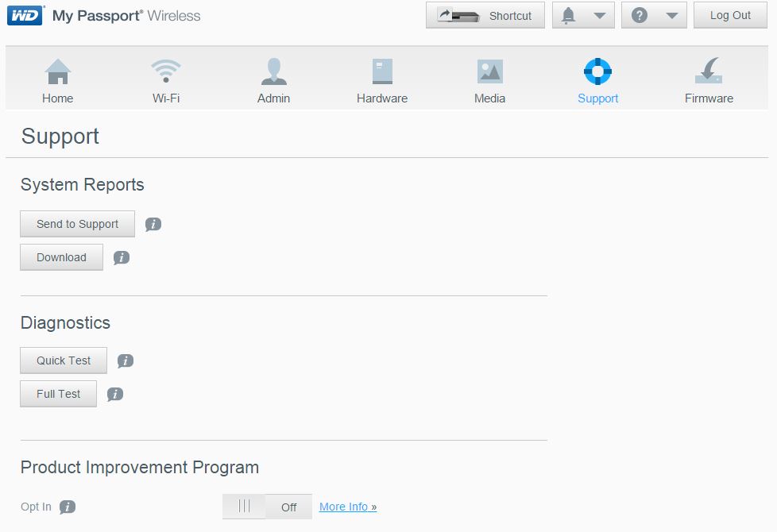The width and height of the screenshot is (777, 532).
Task: Click the Firmware update icon
Action: (x=709, y=71)
